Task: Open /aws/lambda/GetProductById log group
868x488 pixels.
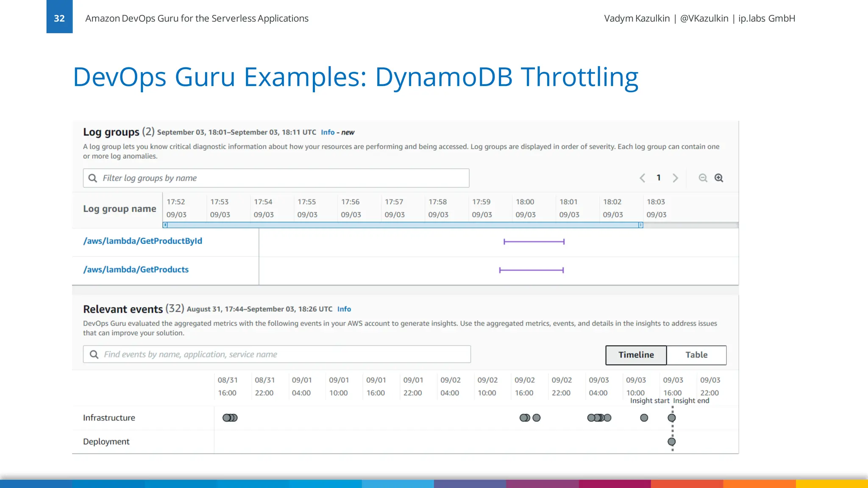Action: coord(142,241)
